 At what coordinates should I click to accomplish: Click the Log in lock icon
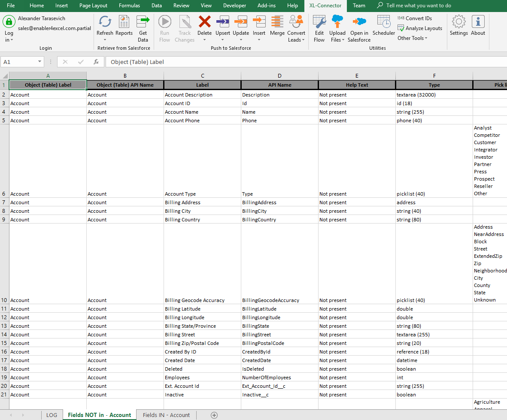click(x=9, y=22)
